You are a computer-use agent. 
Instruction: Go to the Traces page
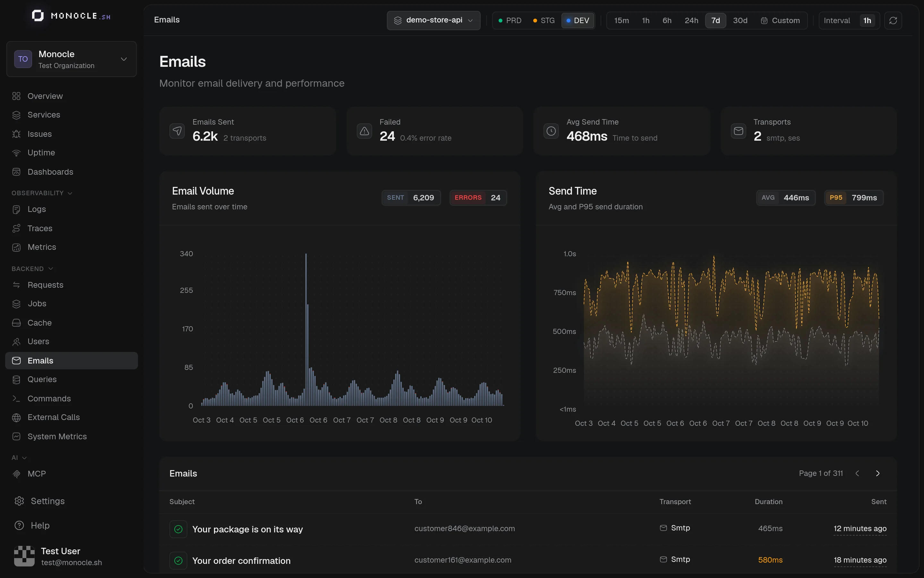click(x=72, y=228)
